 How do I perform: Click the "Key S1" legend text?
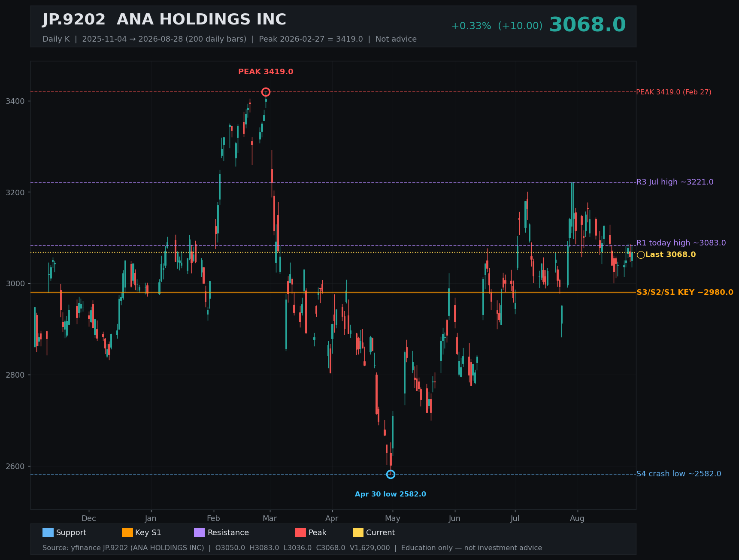[x=148, y=533]
